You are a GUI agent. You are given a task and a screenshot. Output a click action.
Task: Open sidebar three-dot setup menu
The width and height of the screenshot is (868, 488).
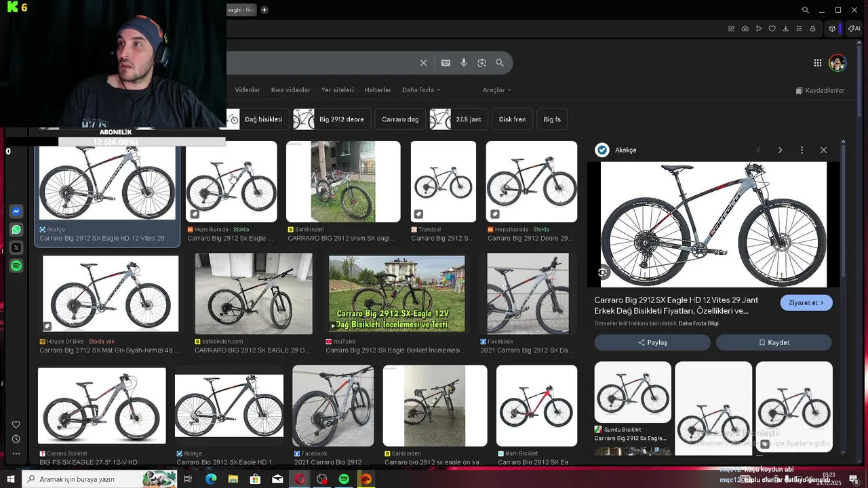click(16, 453)
